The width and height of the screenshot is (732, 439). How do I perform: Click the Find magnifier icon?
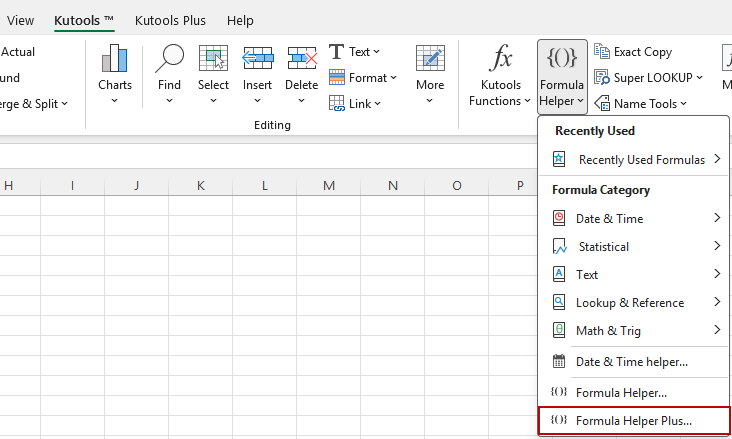pos(169,58)
